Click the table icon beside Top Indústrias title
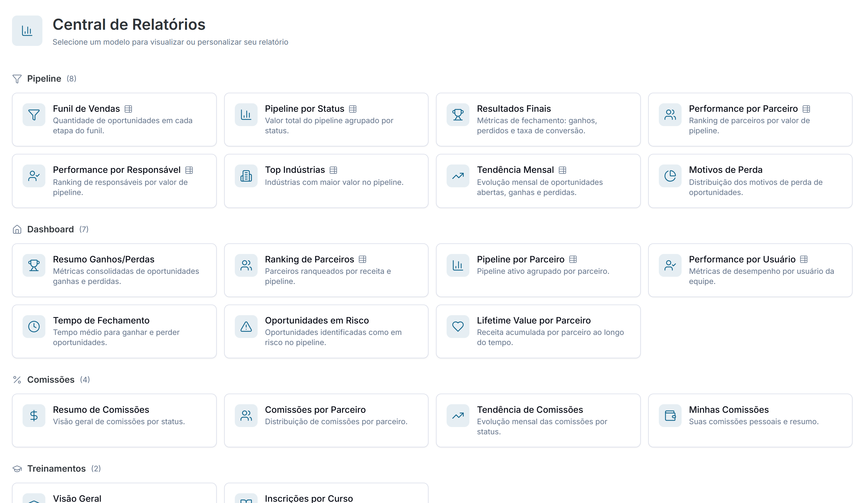 [x=334, y=170]
